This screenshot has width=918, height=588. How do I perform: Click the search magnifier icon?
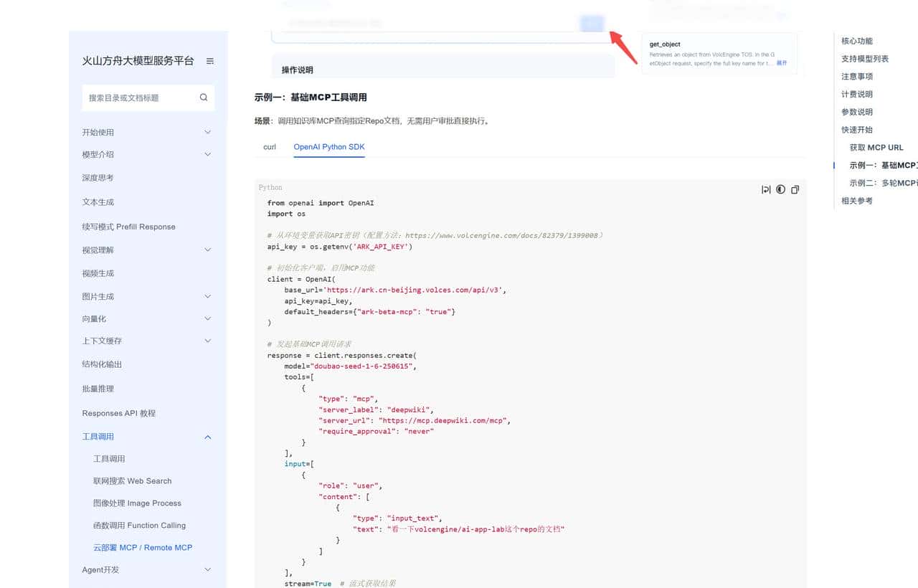204,98
